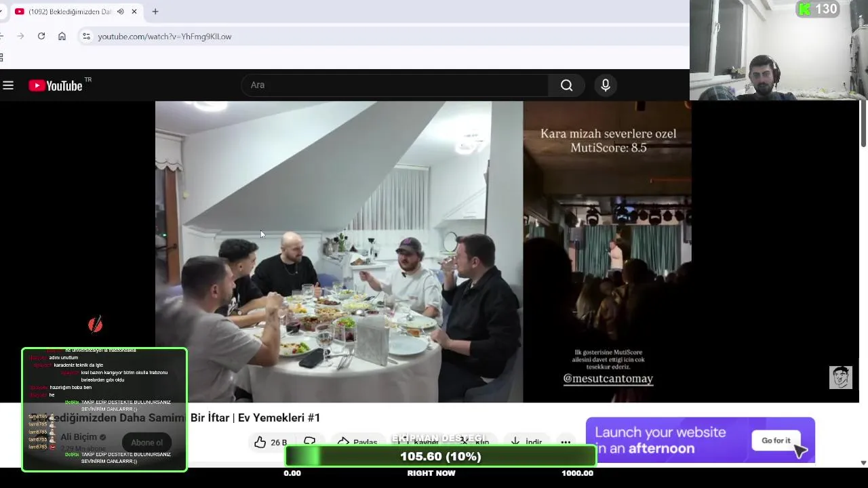Close the Beklediğimizden Daha tab
868x488 pixels.
[x=134, y=12]
